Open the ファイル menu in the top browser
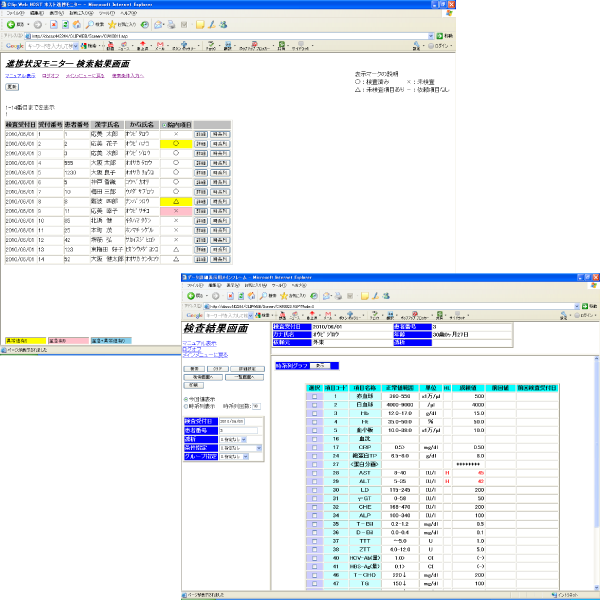Image resolution: width=600 pixels, height=600 pixels. click(12, 12)
